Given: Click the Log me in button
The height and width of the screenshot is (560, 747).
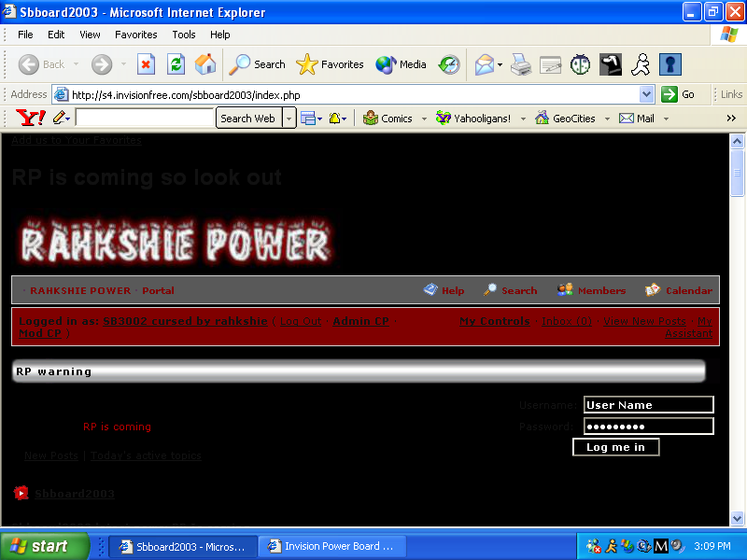Looking at the screenshot, I should pyautogui.click(x=615, y=447).
